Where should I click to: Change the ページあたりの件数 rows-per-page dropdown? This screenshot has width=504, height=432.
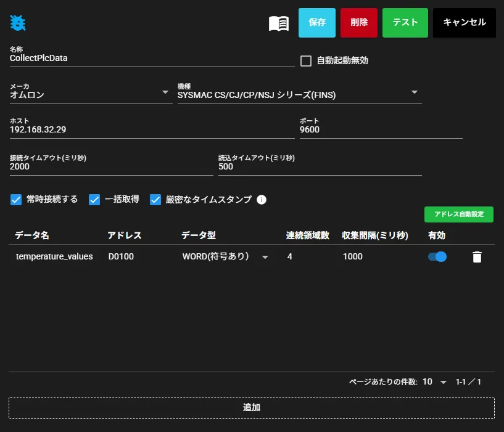(x=434, y=381)
